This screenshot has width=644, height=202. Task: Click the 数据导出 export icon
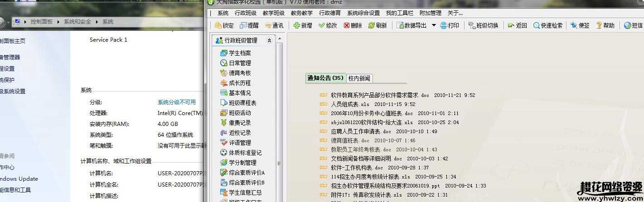click(412, 25)
